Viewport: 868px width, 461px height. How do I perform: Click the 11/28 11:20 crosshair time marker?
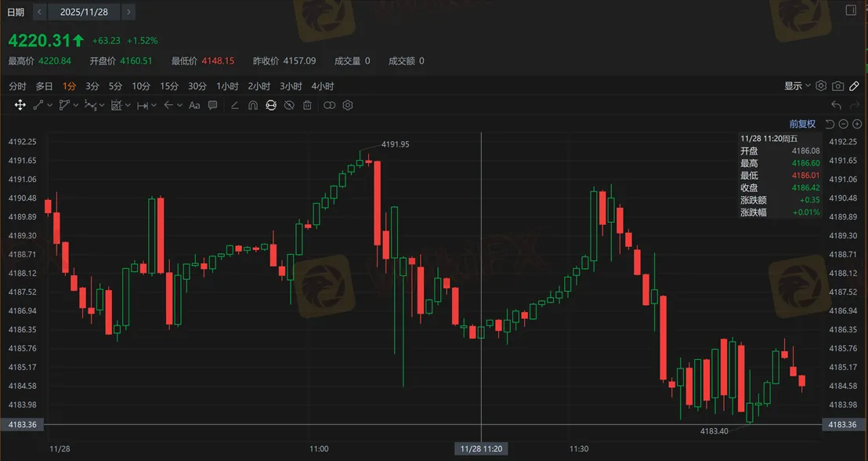tap(481, 448)
